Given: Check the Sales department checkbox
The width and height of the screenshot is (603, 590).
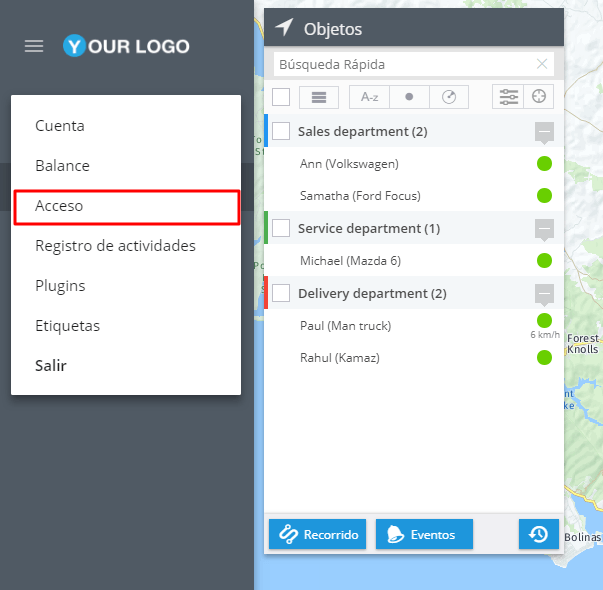Looking at the screenshot, I should pyautogui.click(x=281, y=131).
